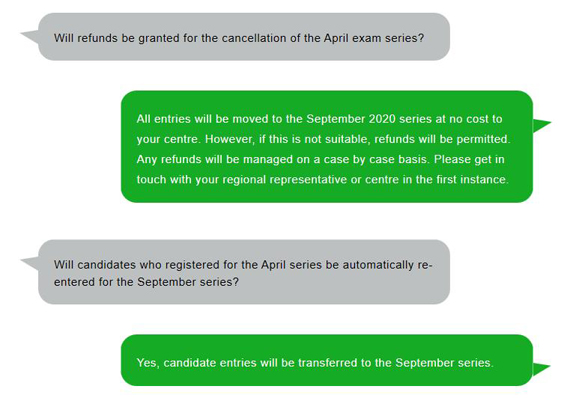Click the word 'cancellation' in first question
570x398 pixels.
pos(254,38)
